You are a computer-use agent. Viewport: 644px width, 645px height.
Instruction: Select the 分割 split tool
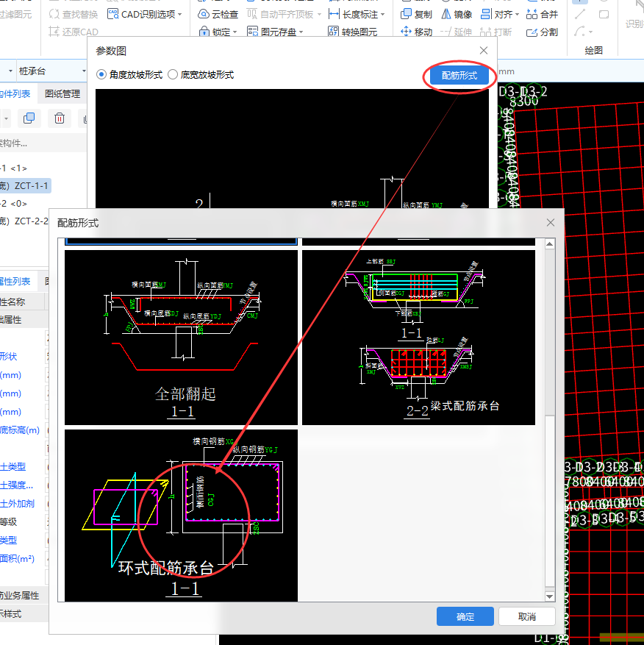542,32
